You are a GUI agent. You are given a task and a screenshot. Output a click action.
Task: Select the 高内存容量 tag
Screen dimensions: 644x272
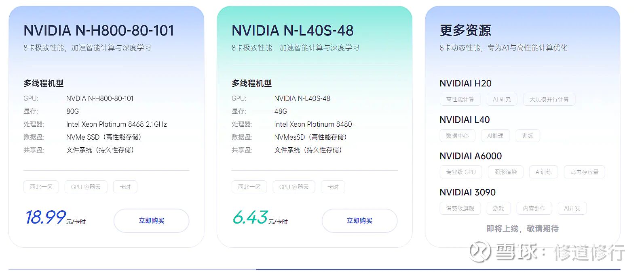[x=584, y=172]
